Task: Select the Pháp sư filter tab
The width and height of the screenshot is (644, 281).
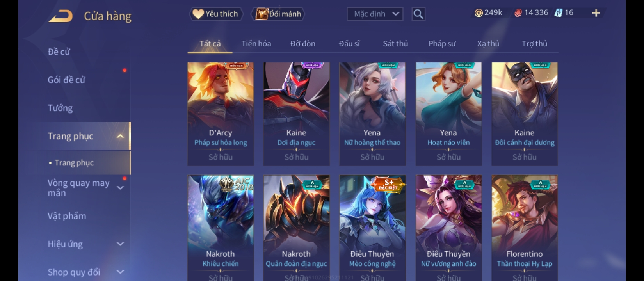Action: click(x=442, y=44)
